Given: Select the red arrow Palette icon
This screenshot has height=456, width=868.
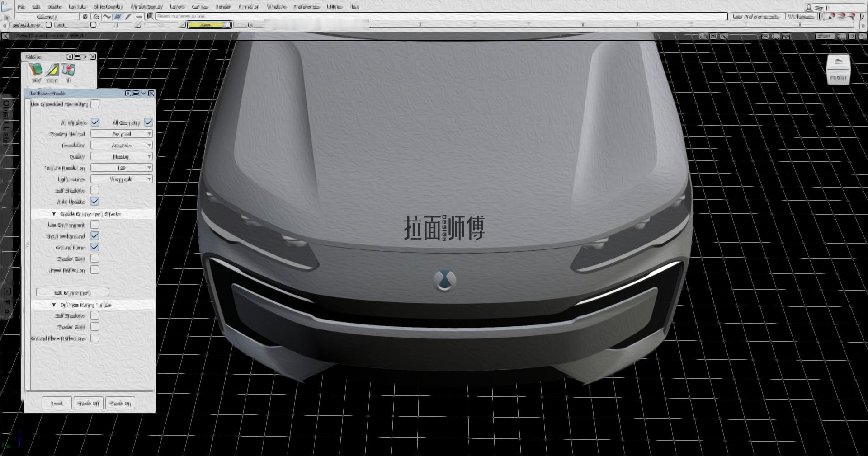Looking at the screenshot, I should click(x=68, y=70).
